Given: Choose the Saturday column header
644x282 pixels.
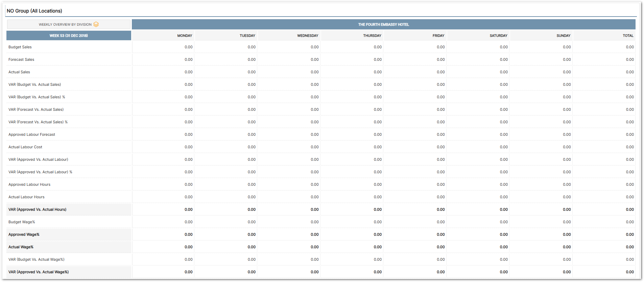Looking at the screenshot, I should (498, 35).
